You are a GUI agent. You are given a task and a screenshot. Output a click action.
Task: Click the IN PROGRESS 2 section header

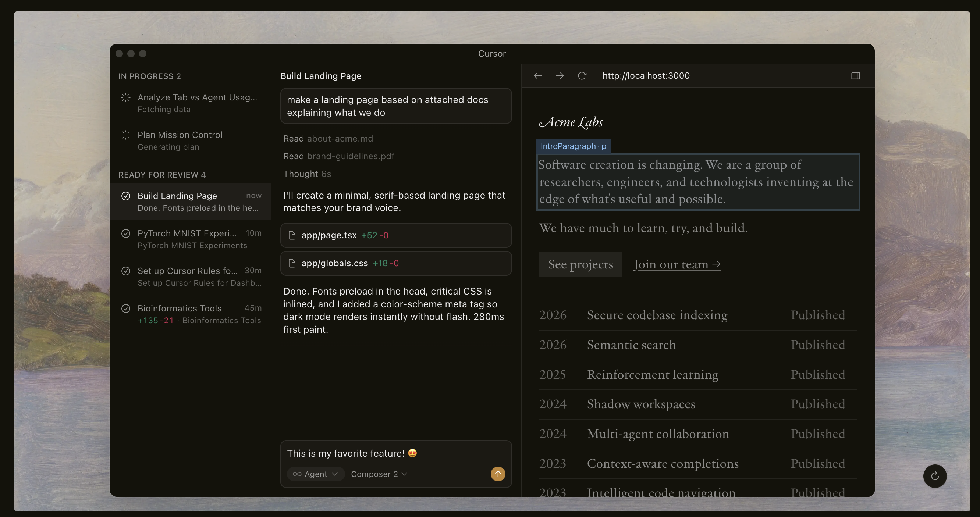click(149, 76)
